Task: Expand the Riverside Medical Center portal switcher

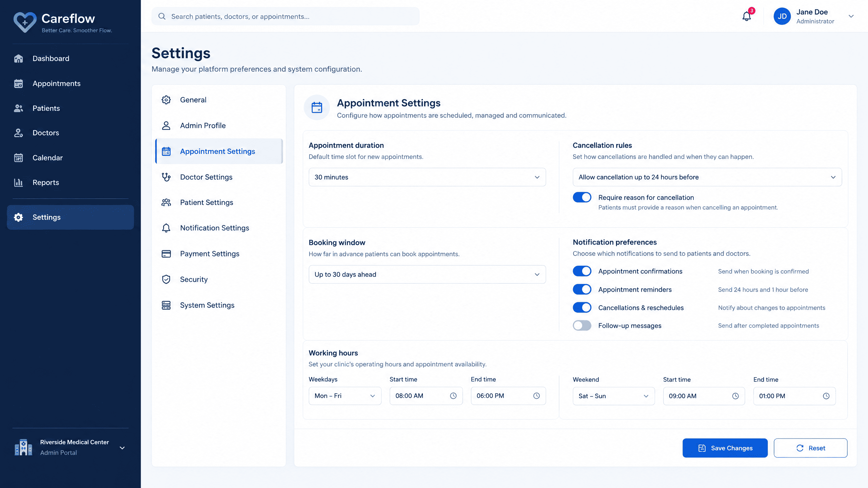Action: click(122, 448)
